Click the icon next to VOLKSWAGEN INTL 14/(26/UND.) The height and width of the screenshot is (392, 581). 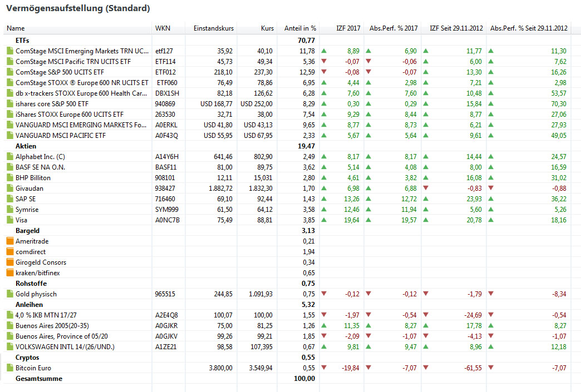point(10,347)
